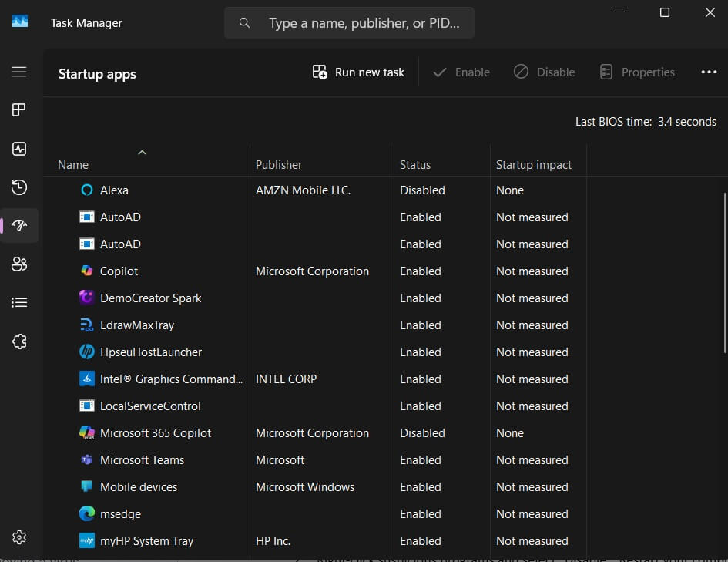Click the vertical scrollbar thumb
The width and height of the screenshot is (728, 562).
pyautogui.click(x=725, y=273)
